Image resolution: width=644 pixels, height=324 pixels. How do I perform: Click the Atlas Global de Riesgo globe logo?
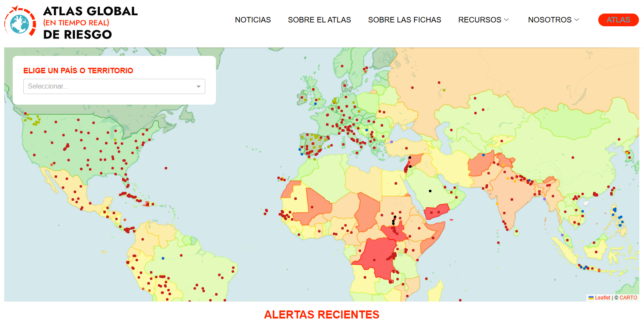20,22
